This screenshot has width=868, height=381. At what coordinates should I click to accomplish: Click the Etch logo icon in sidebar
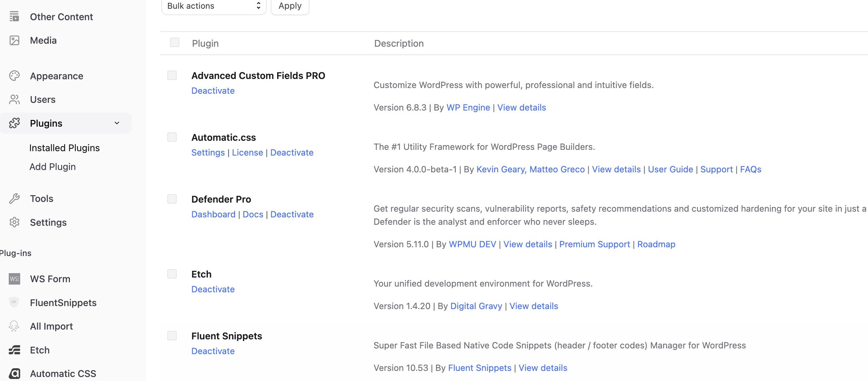click(x=14, y=350)
